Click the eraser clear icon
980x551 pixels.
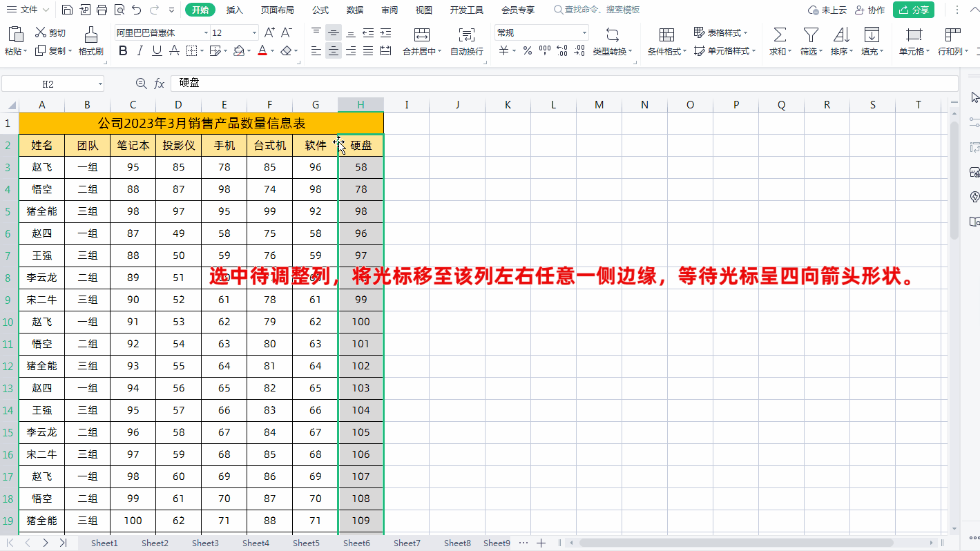287,50
